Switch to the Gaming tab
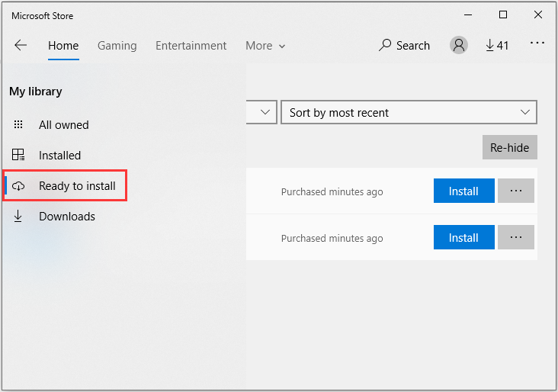Image resolution: width=558 pixels, height=392 pixels. coord(117,46)
